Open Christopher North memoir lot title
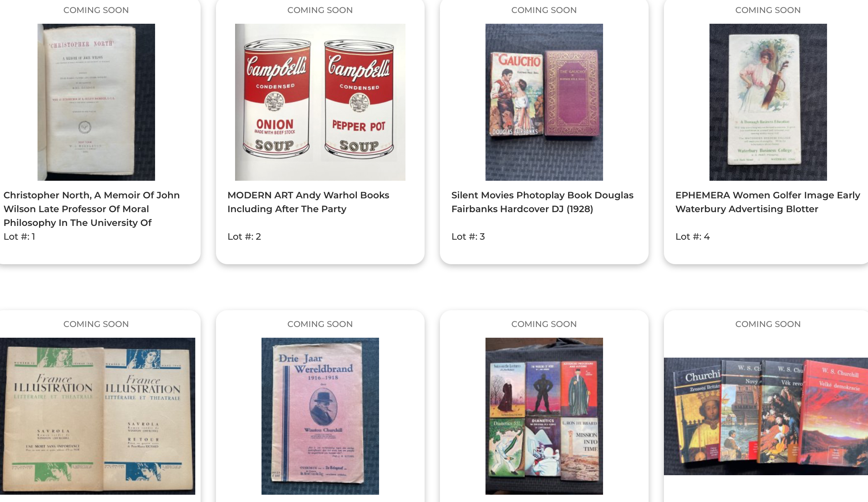The width and height of the screenshot is (868, 502). coord(92,209)
